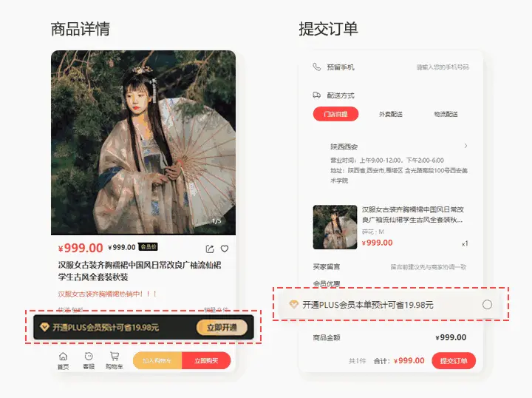Image resolution: width=532 pixels, height=398 pixels.
Task: Expand store 陕西西安 with chevron arrow
Action: [465, 146]
